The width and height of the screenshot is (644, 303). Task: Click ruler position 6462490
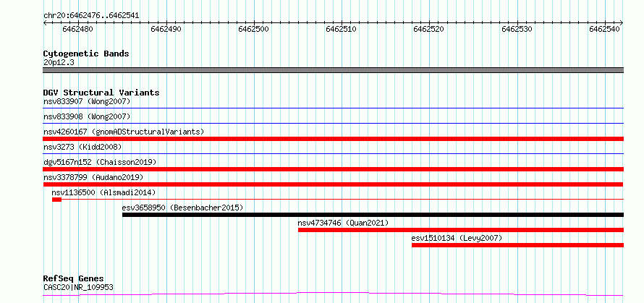(x=166, y=29)
